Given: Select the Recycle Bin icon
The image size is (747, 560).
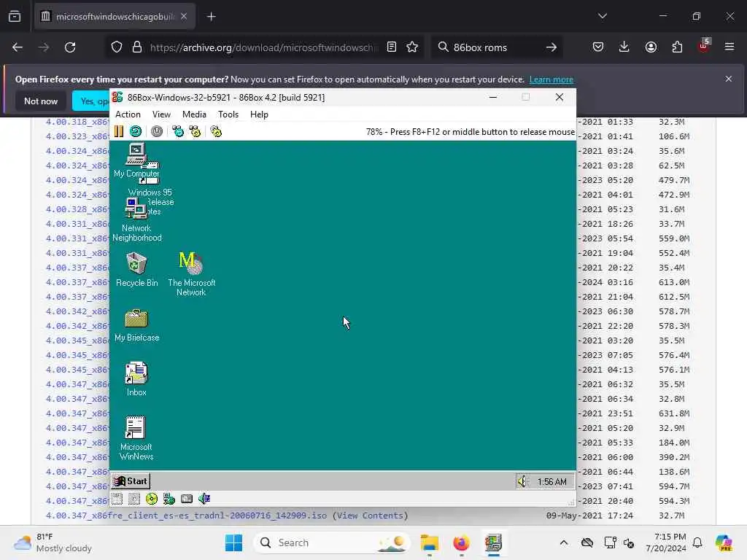Looking at the screenshot, I should (136, 270).
